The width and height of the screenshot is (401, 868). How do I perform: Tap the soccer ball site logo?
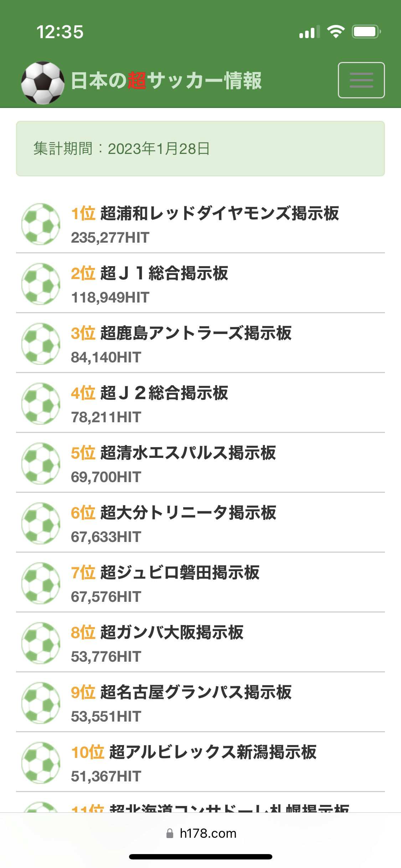point(43,83)
